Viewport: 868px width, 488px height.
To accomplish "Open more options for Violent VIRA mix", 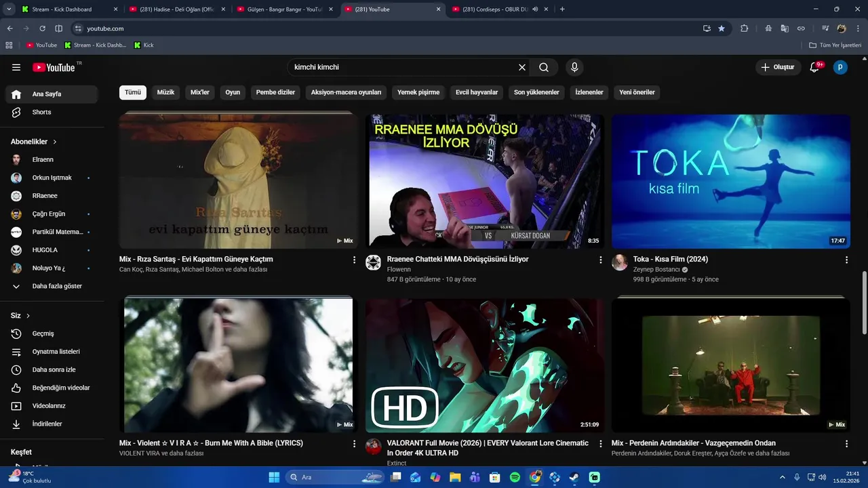I will click(x=354, y=443).
